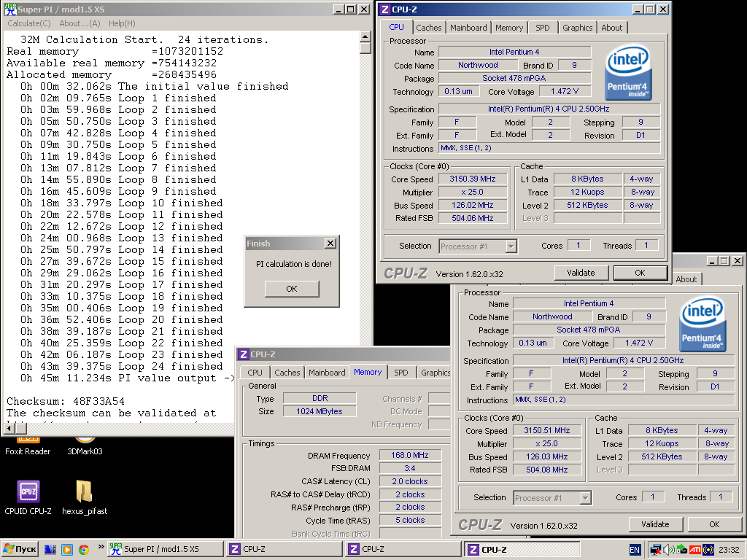Screen dimensions: 747x560
Task: Select the About tab in top CPU-Z
Action: click(x=612, y=28)
